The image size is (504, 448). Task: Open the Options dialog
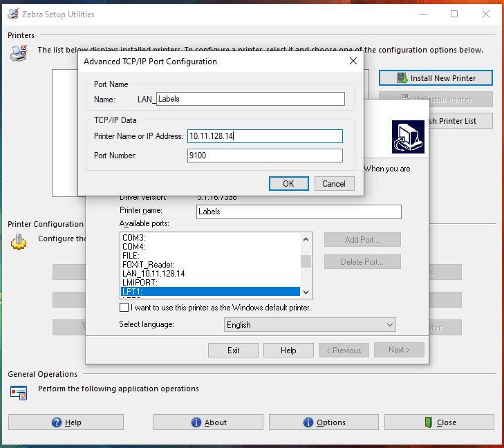[x=324, y=422]
